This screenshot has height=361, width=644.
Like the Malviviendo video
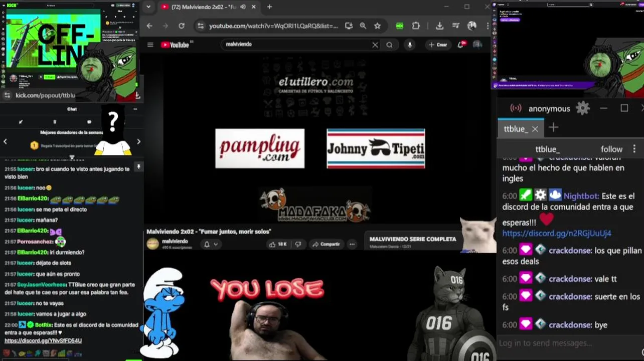click(278, 244)
